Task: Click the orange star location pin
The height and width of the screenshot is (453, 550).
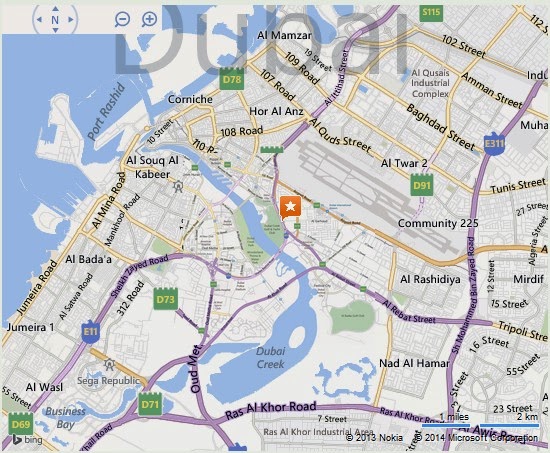Action: pyautogui.click(x=290, y=208)
